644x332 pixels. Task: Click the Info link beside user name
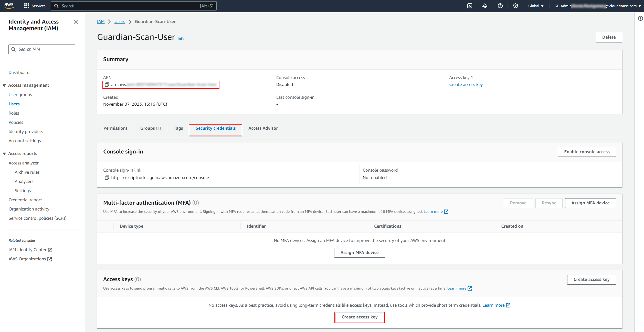coord(181,39)
